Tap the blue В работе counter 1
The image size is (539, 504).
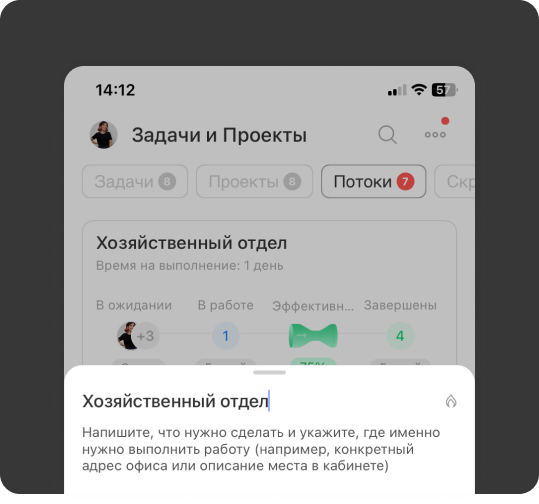pyautogui.click(x=226, y=336)
